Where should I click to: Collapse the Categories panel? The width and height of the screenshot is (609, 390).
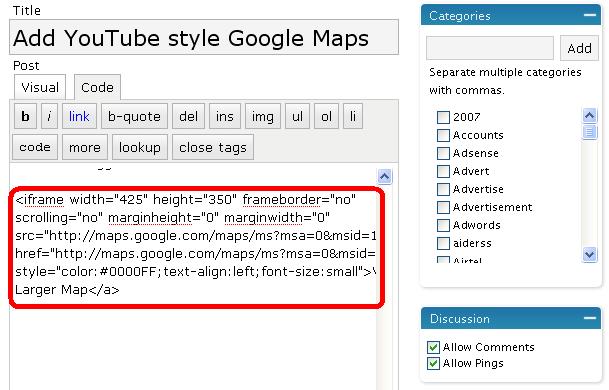[x=590, y=15]
